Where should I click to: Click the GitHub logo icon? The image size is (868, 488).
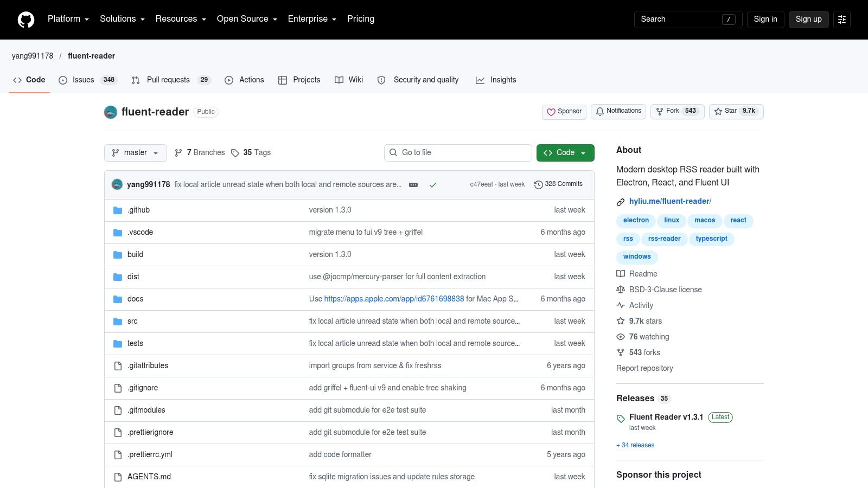click(26, 20)
